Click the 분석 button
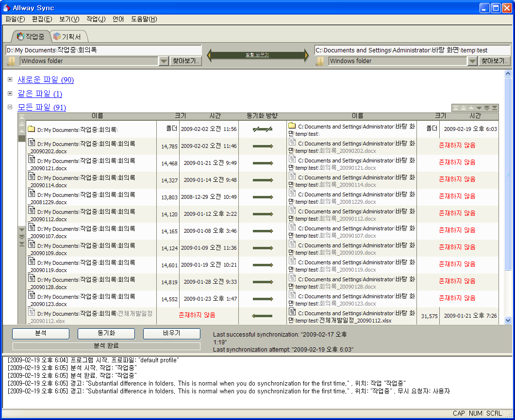This screenshot has width=515, height=420. click(41, 333)
